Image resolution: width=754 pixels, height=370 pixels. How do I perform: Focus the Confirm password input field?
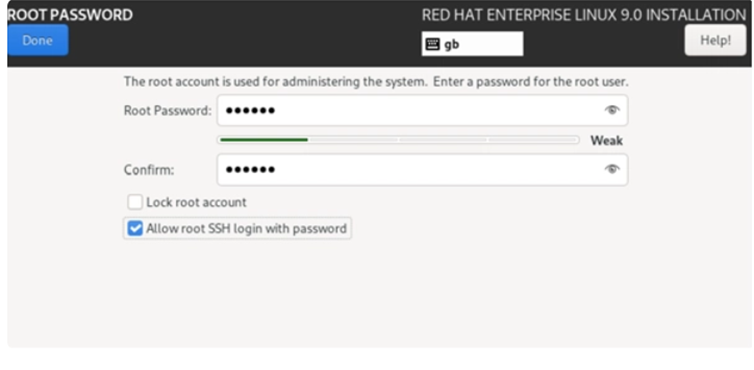tap(422, 169)
